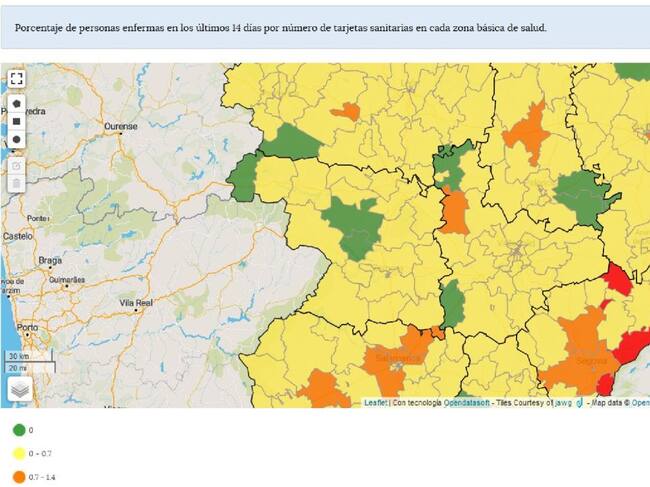Toggle fullscreen map view

(17, 78)
